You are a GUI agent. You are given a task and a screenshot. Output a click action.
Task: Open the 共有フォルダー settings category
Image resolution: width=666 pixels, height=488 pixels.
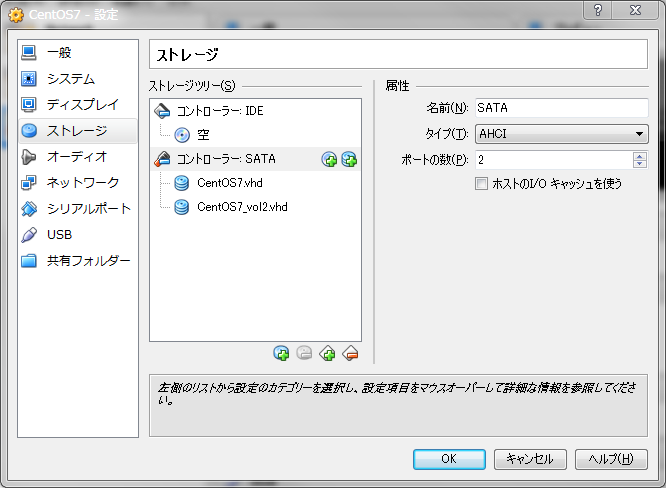[78, 260]
